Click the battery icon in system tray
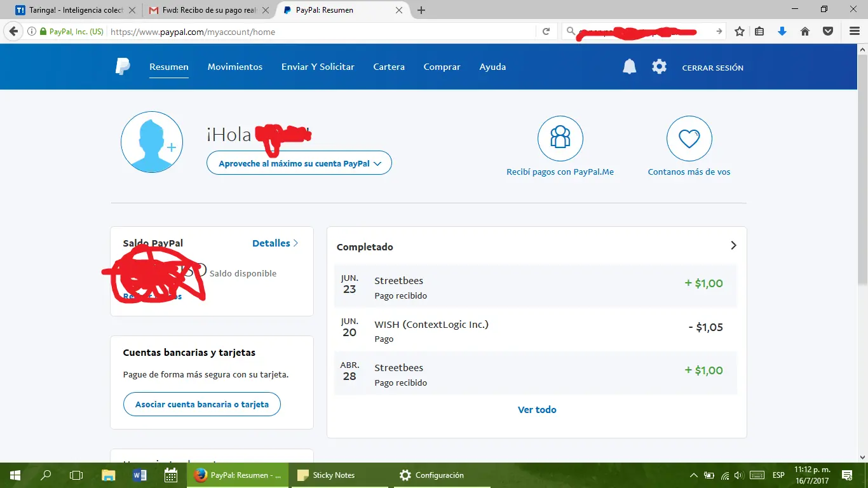The height and width of the screenshot is (488, 868). [709, 475]
